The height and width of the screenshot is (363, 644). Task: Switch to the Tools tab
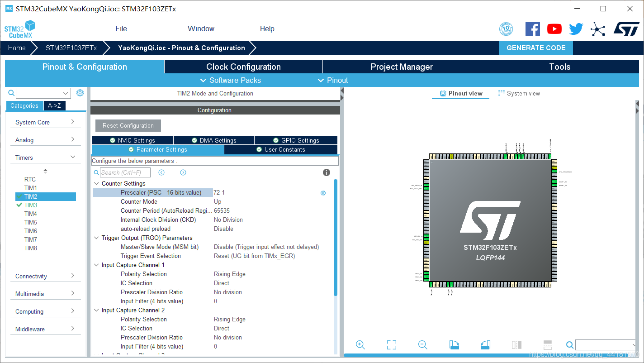(x=560, y=67)
